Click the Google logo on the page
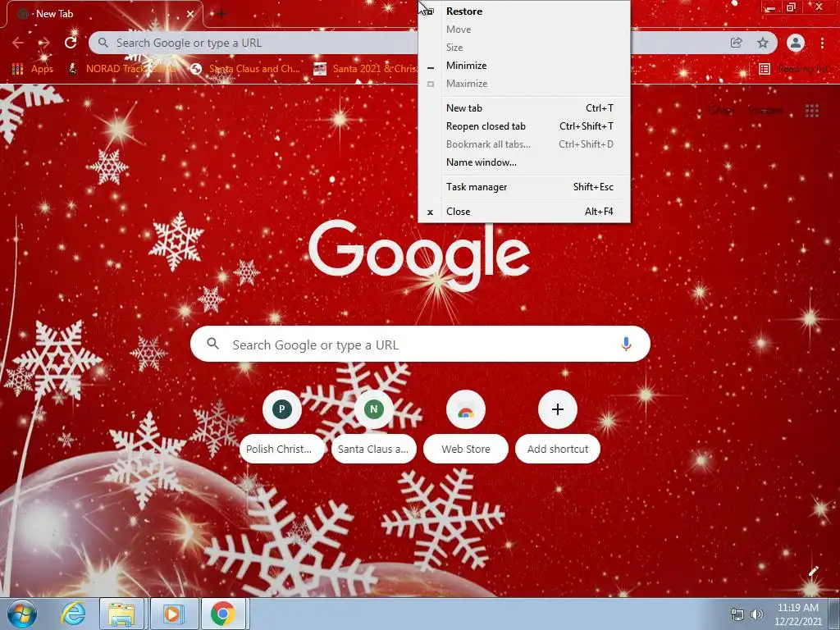 tap(419, 257)
